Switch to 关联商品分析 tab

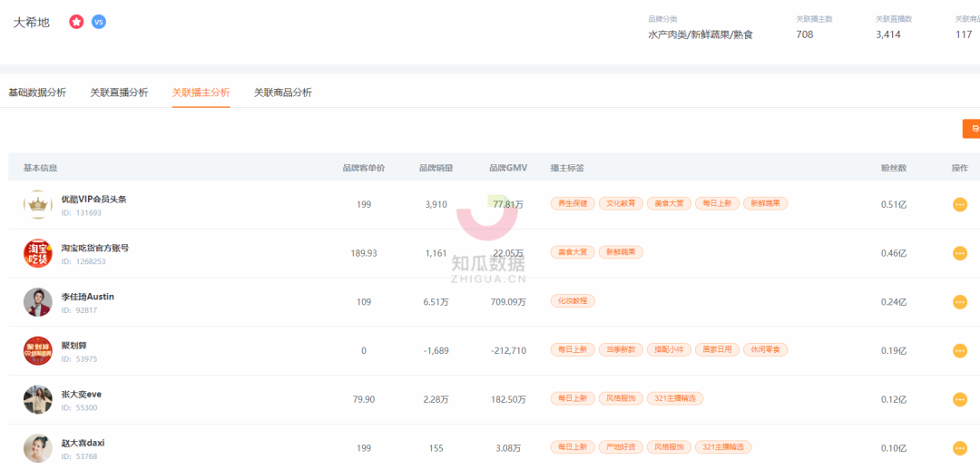coord(282,93)
